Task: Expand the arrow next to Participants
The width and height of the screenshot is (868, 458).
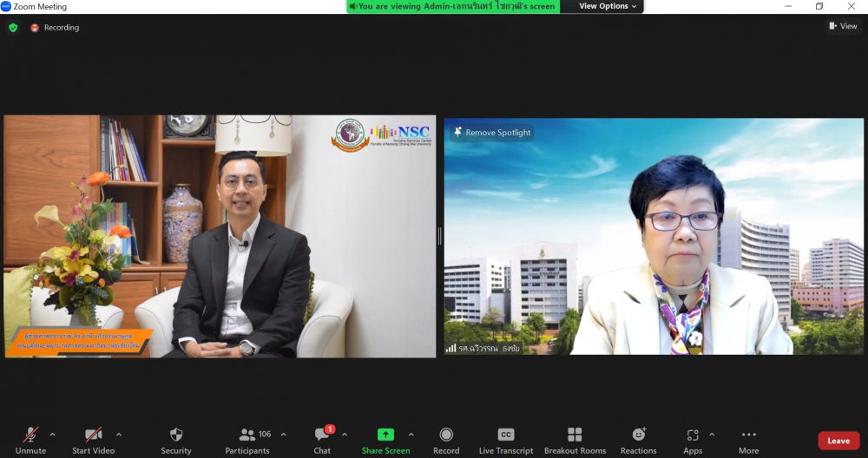Action: (x=284, y=435)
